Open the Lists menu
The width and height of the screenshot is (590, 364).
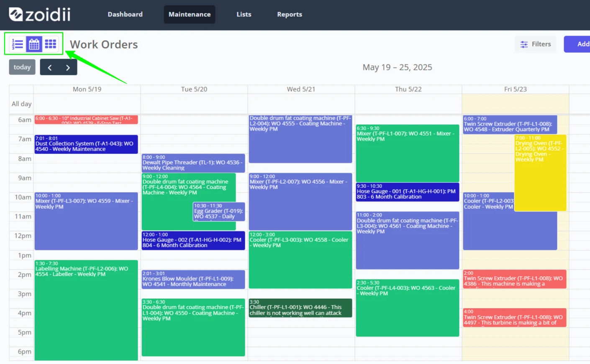coord(244,14)
